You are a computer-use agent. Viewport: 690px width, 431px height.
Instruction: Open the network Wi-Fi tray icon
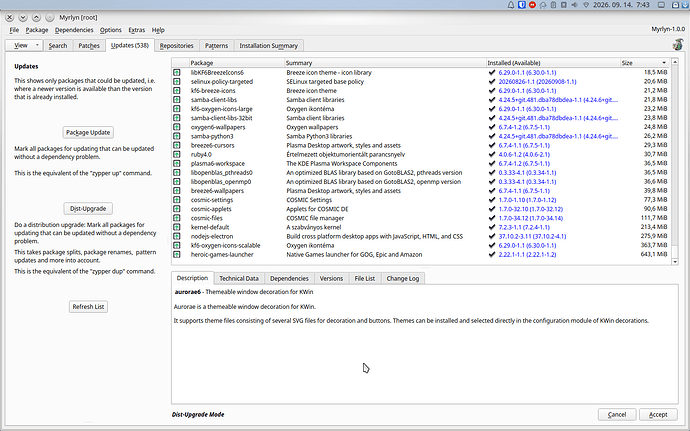[586, 5]
